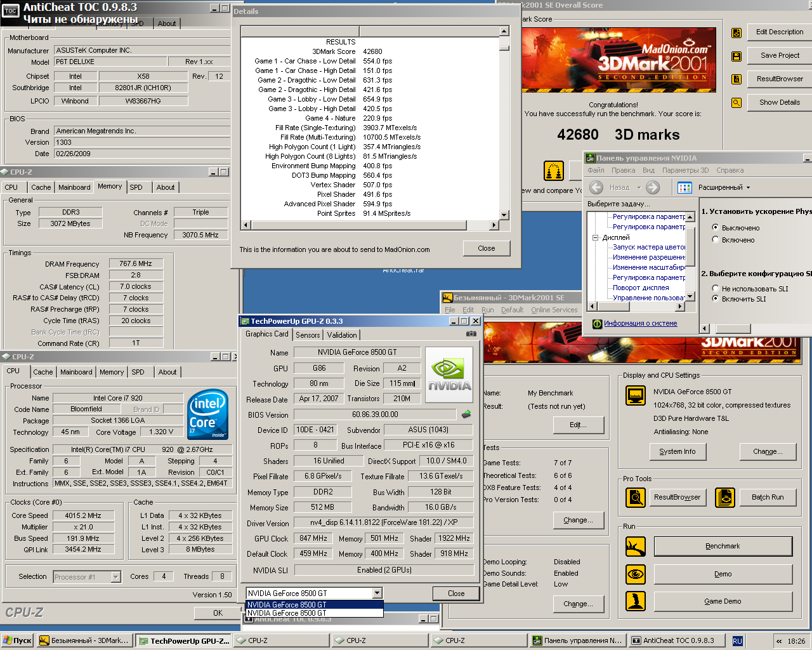Click the BIOS Version field in GPU-Z
This screenshot has width=812, height=650.
375,415
